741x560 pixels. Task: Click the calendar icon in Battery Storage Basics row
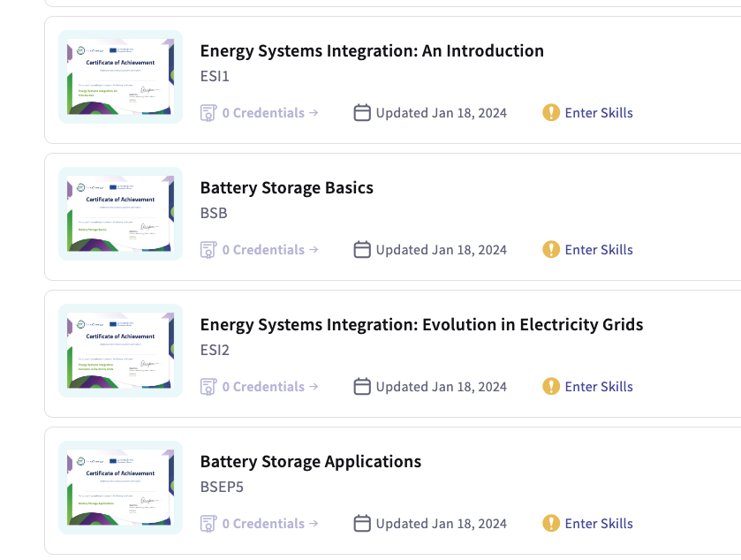coord(362,249)
